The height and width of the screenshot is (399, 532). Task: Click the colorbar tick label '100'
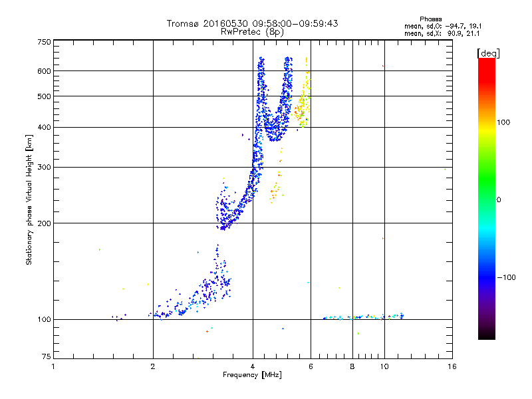coord(503,122)
